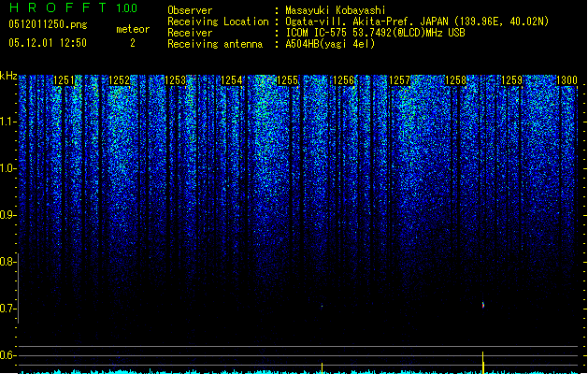Click the 1251 time marker
The image size is (588, 374).
[x=64, y=80]
